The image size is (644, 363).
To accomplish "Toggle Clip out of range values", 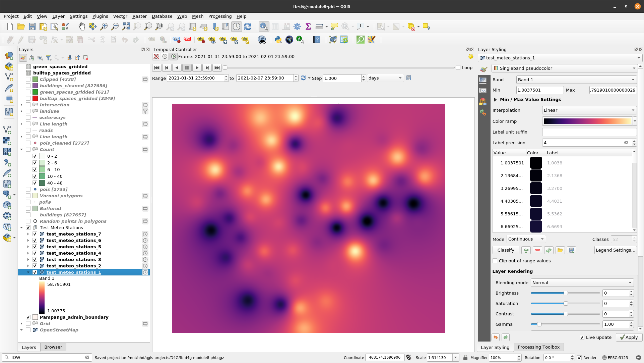I will [x=495, y=261].
